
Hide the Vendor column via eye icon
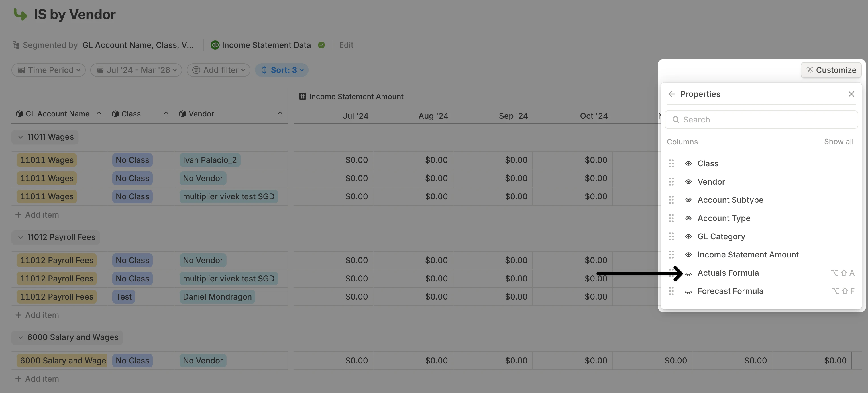688,182
